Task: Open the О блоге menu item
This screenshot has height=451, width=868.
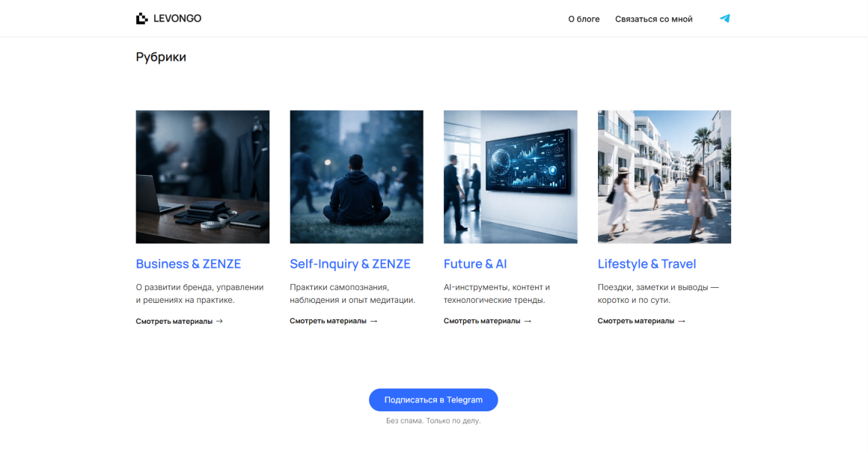Action: pyautogui.click(x=584, y=19)
